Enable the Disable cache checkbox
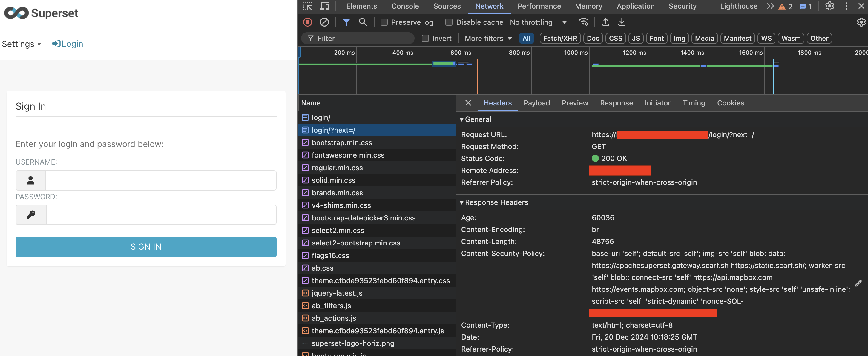The image size is (868, 356). (449, 22)
